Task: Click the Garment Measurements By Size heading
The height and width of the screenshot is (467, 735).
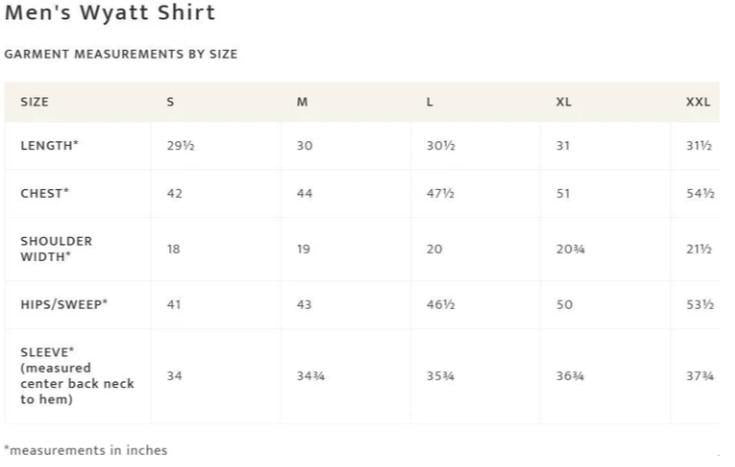Action: coord(121,54)
